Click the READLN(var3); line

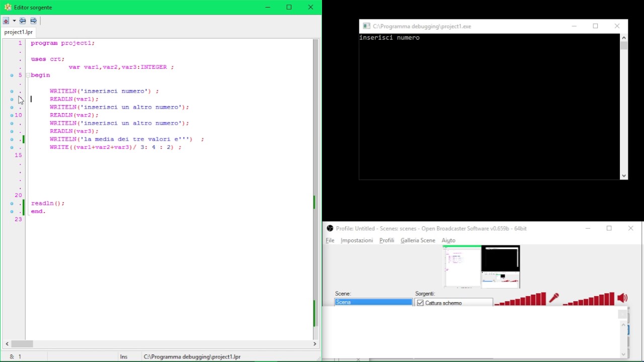74,131
